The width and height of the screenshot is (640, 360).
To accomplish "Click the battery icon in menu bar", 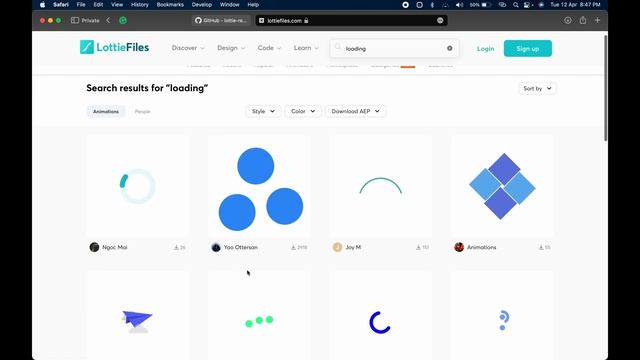I will pyautogui.click(x=486, y=5).
